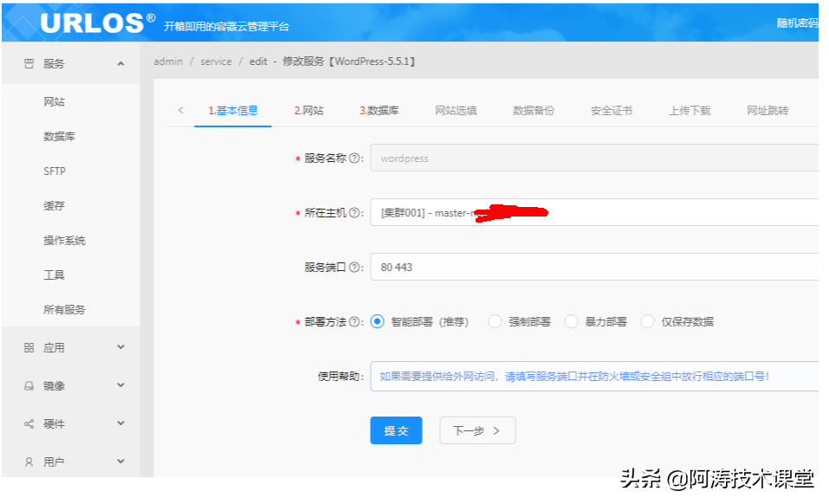Click the 服务 menu icon in sidebar
Screen dimensions: 829x504
coord(29,64)
